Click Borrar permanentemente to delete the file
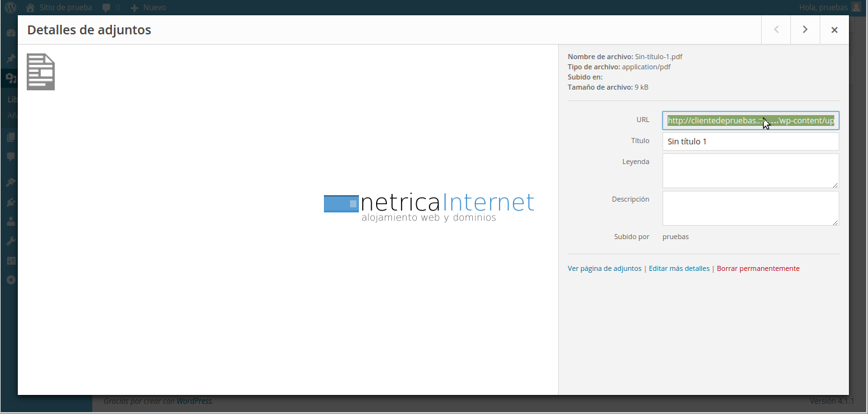 pyautogui.click(x=758, y=268)
